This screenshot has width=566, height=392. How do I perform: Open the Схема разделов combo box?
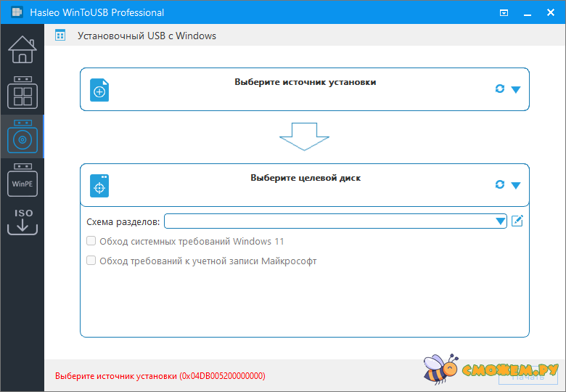[335, 221]
